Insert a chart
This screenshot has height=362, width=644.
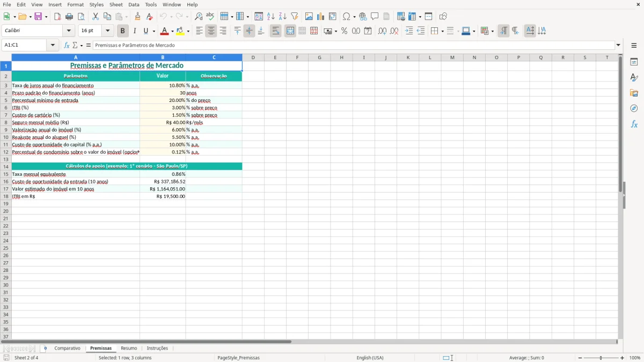pos(321,17)
